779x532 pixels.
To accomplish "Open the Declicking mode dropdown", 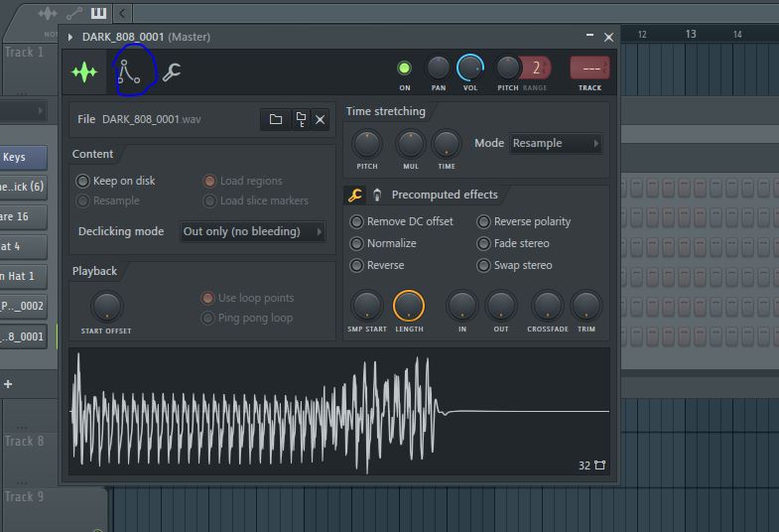I will point(253,231).
